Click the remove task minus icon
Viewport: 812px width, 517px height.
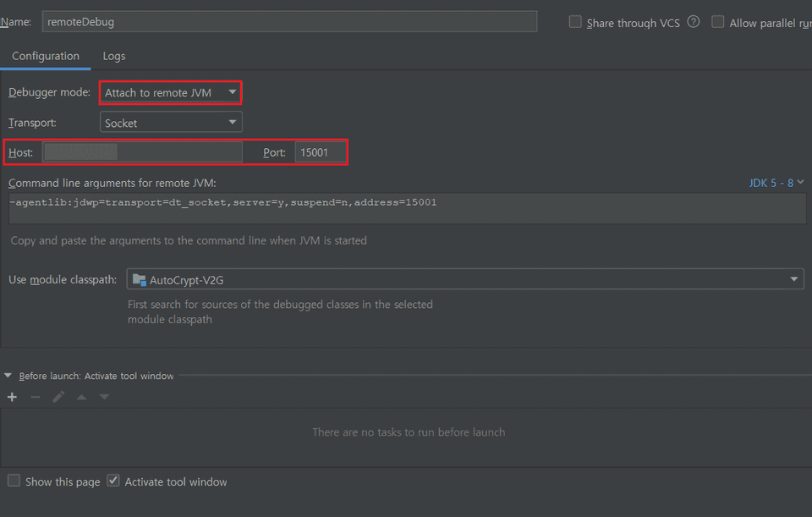(x=36, y=397)
